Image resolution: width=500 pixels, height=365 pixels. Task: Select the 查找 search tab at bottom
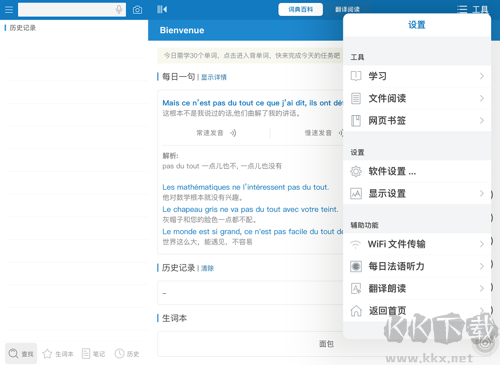(21, 354)
